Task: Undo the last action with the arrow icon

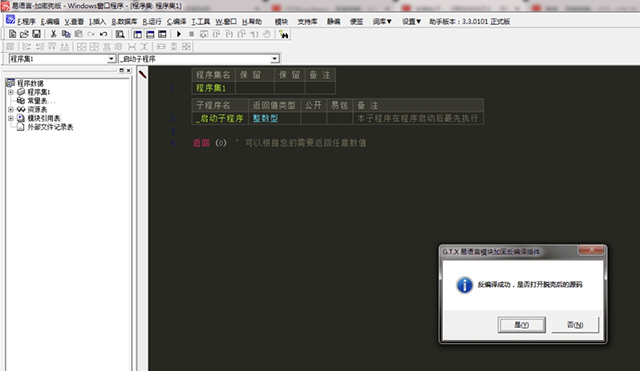Action: pos(103,34)
